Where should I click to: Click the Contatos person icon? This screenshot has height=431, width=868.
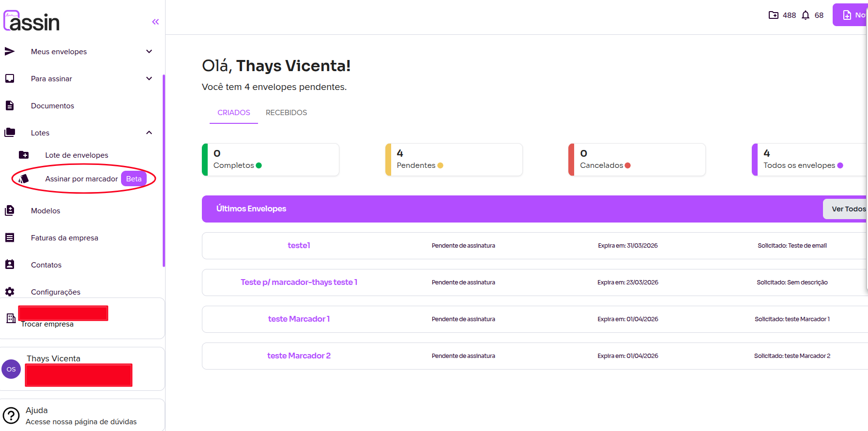point(10,265)
